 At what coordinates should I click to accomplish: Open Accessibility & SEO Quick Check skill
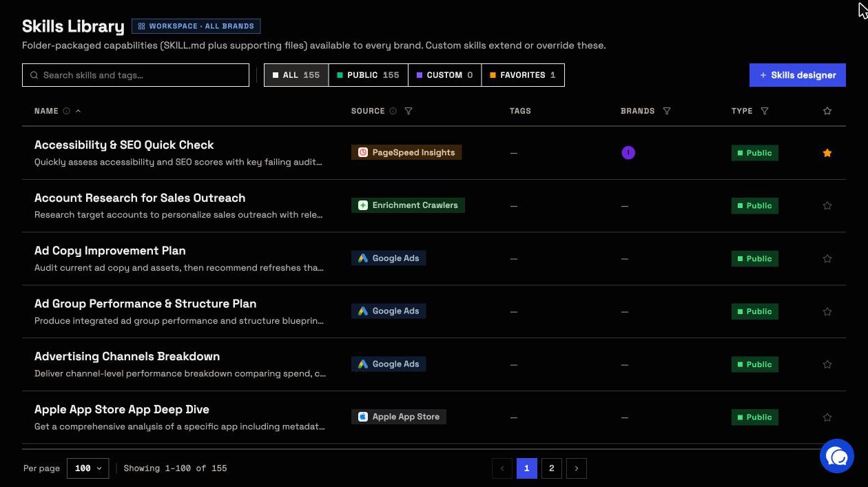(x=124, y=145)
